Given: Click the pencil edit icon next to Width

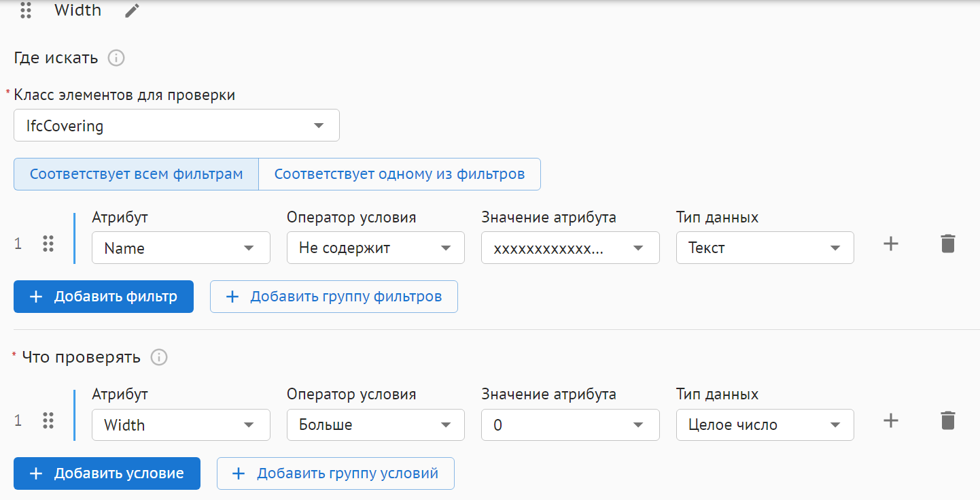Looking at the screenshot, I should point(132,11).
